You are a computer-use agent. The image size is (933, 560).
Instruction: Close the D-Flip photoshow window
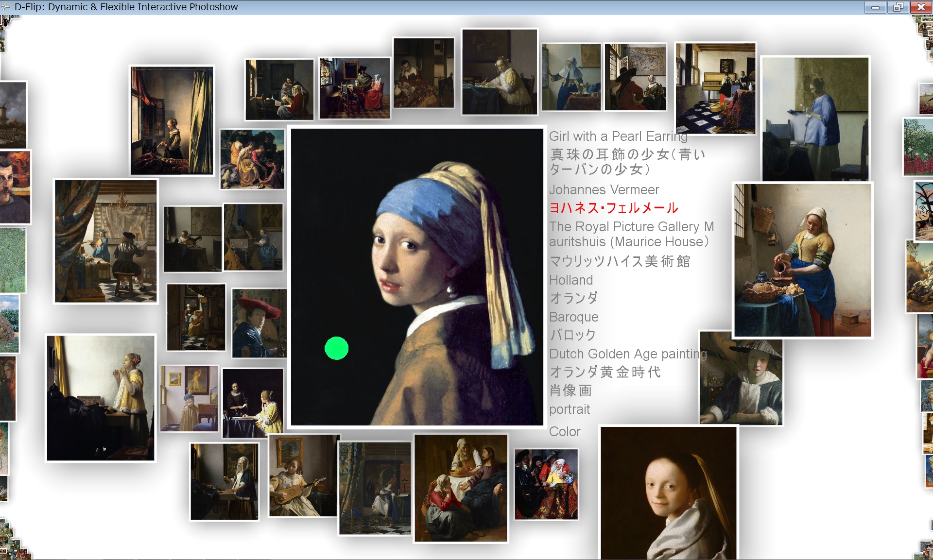(x=920, y=7)
